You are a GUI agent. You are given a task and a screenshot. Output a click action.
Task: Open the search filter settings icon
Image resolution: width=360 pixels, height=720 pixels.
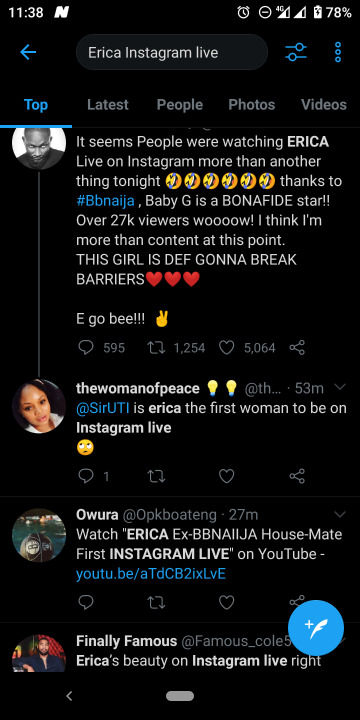[x=296, y=52]
